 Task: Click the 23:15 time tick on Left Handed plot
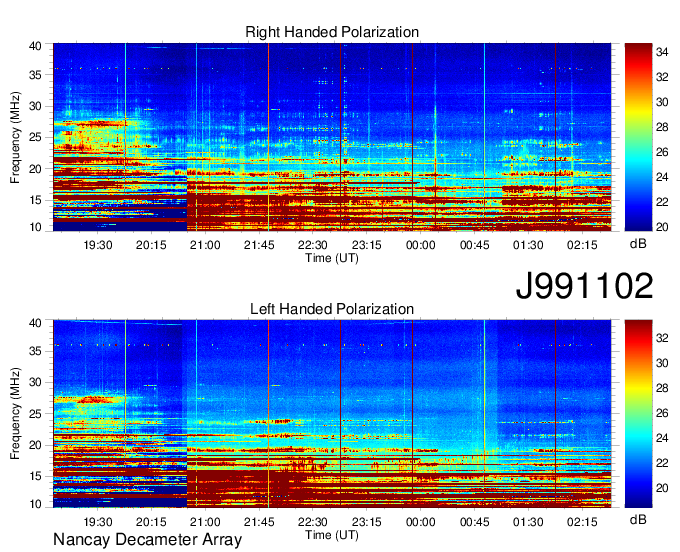(366, 522)
